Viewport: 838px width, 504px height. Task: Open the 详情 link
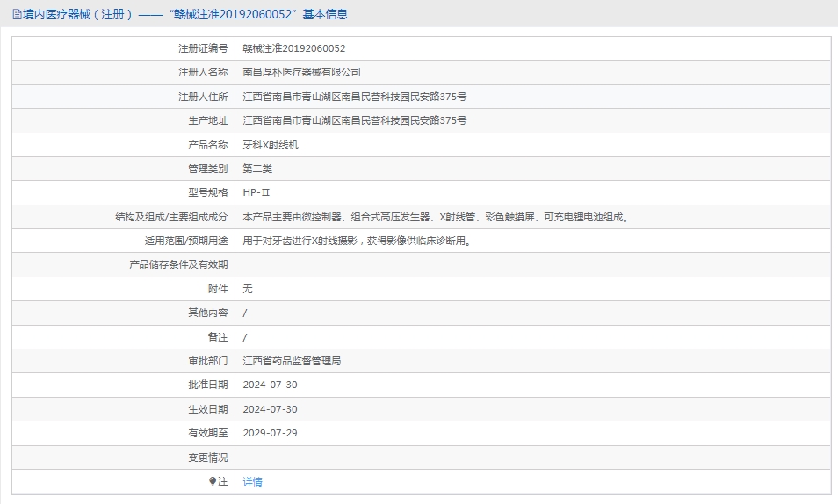point(252,481)
